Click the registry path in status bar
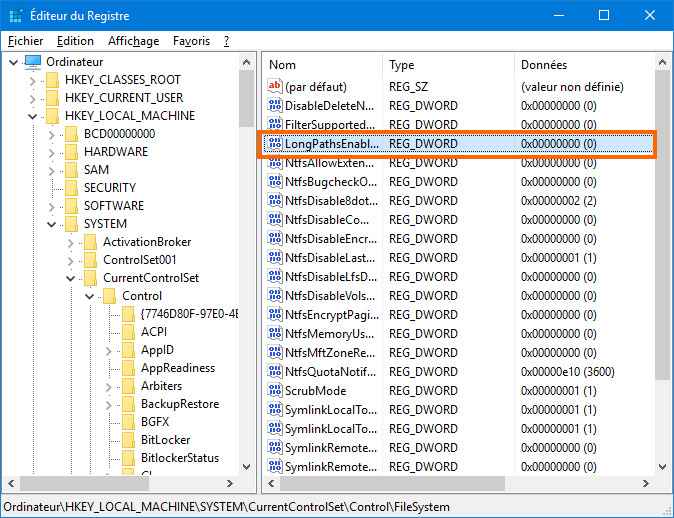Image resolution: width=674 pixels, height=518 pixels. [x=227, y=507]
